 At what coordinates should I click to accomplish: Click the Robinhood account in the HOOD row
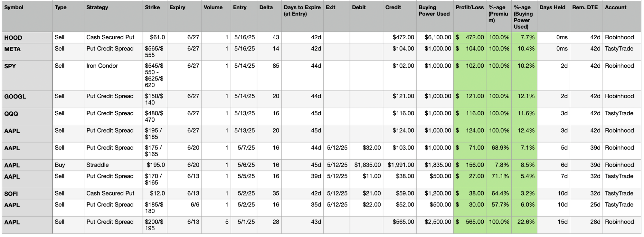tap(622, 37)
